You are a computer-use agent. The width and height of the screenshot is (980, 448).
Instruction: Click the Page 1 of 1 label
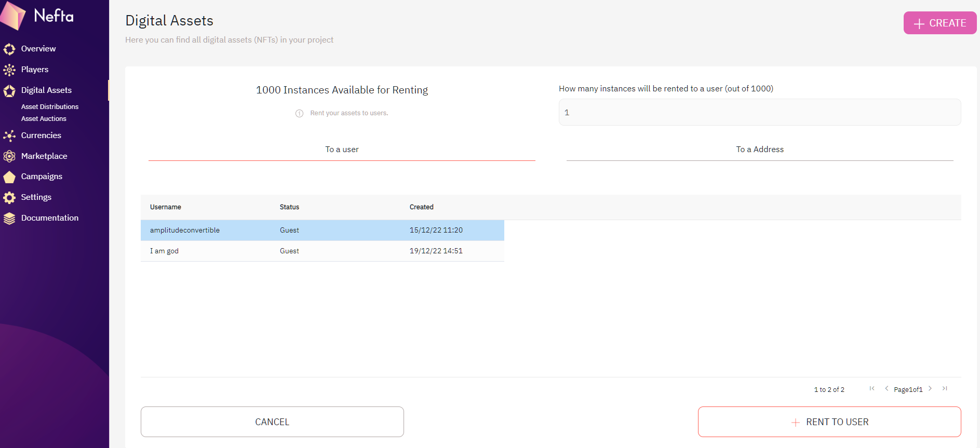coord(908,389)
